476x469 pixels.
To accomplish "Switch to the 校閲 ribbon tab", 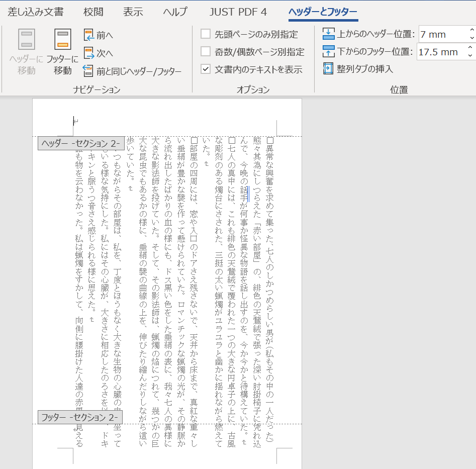I will [90, 11].
